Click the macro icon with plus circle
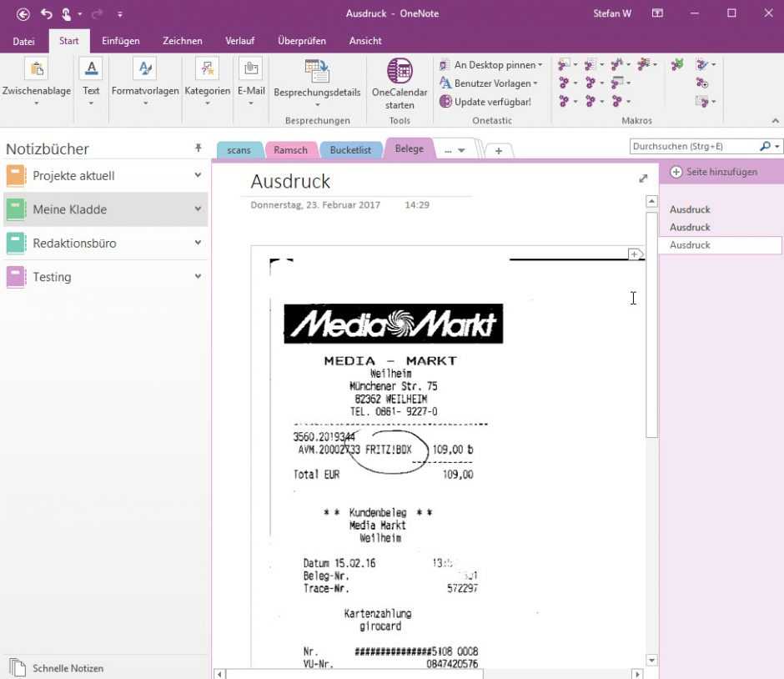This screenshot has height=679, width=784. [x=702, y=83]
